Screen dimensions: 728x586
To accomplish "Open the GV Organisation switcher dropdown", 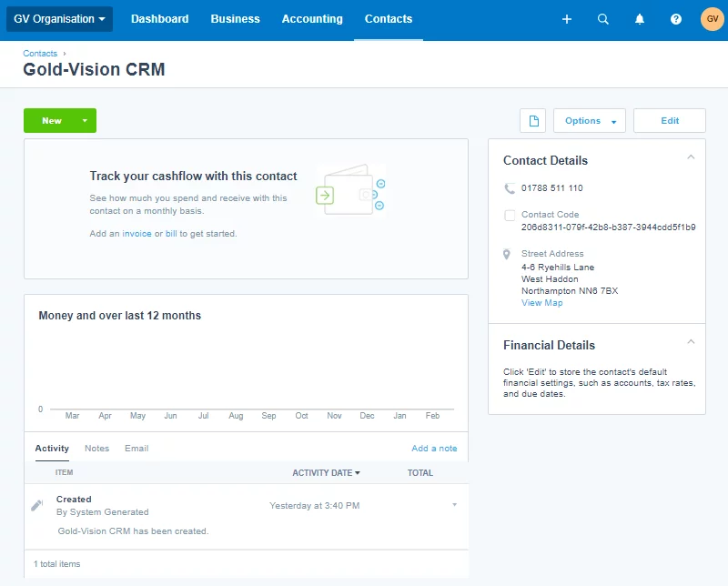I will coord(59,19).
